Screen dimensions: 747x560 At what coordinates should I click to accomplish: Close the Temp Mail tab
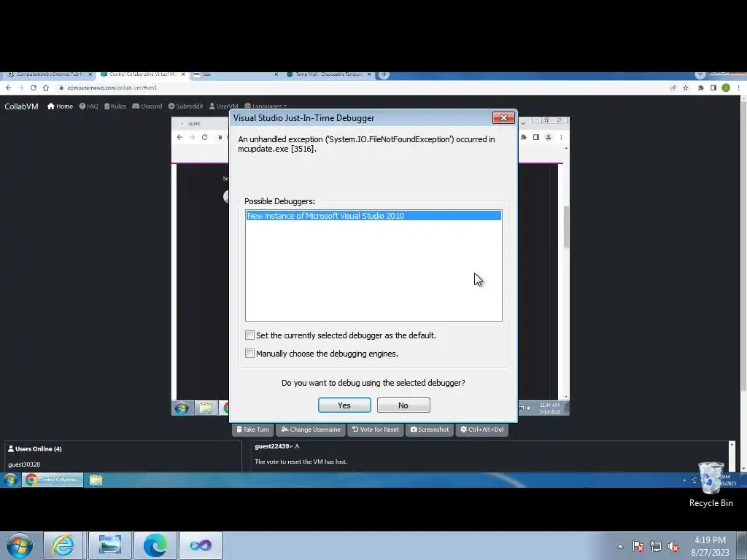pos(368,74)
